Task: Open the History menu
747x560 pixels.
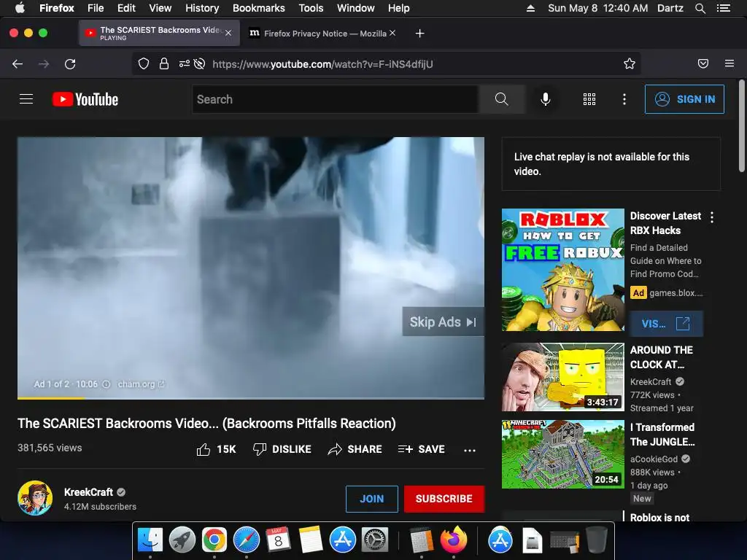Action: pos(202,8)
